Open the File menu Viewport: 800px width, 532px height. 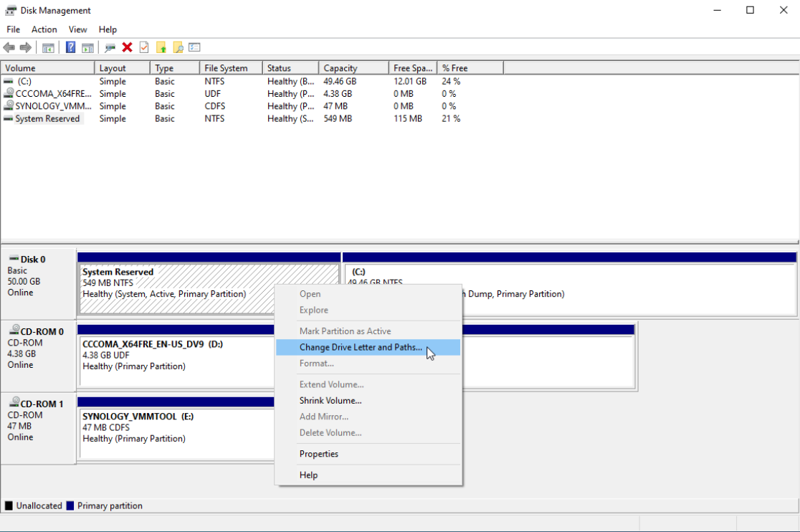tap(13, 29)
